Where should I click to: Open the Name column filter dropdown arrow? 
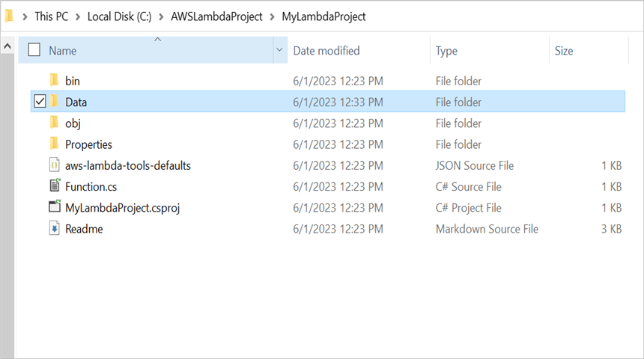(280, 51)
